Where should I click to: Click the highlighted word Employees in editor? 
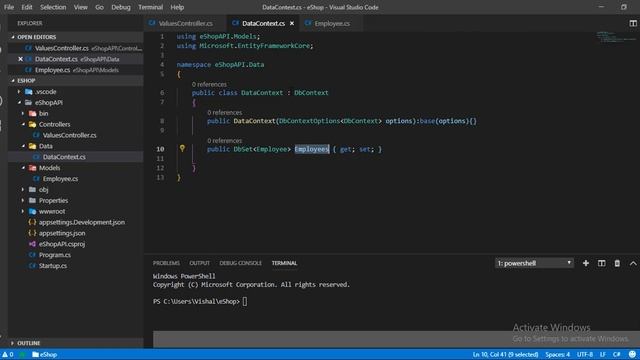click(x=311, y=149)
